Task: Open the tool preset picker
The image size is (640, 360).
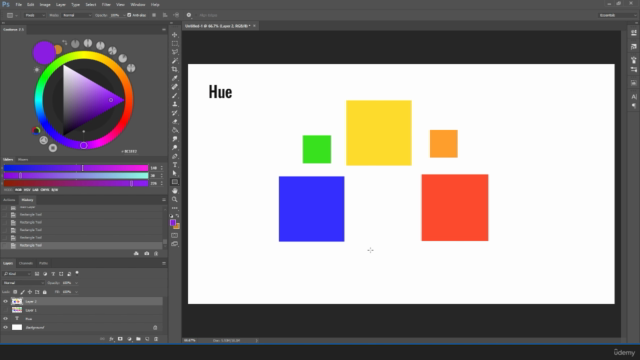Action: pyautogui.click(x=12, y=15)
